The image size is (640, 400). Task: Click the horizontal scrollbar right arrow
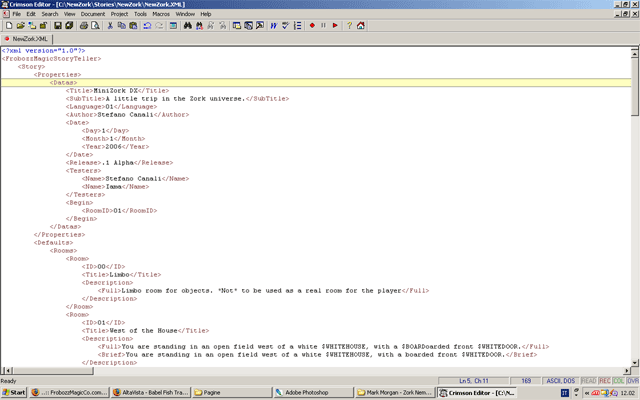click(627, 371)
